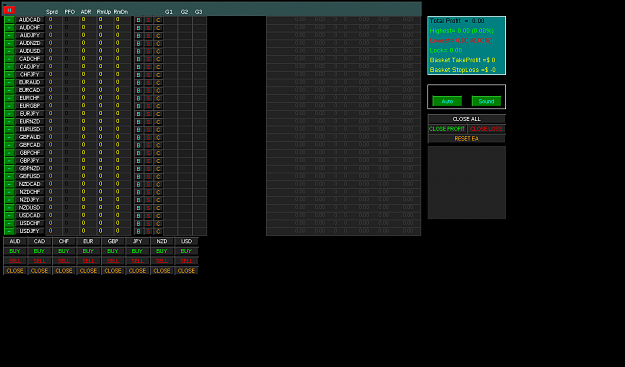Click the RmUp column header

click(104, 12)
